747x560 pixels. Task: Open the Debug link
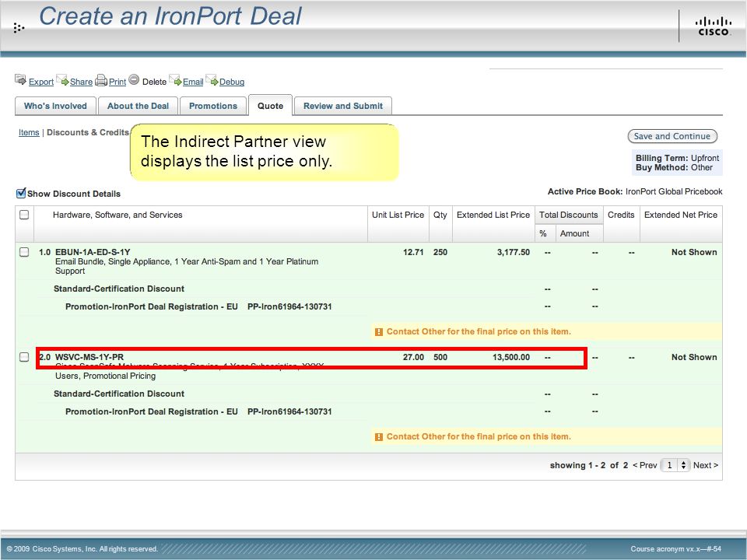pos(232,82)
